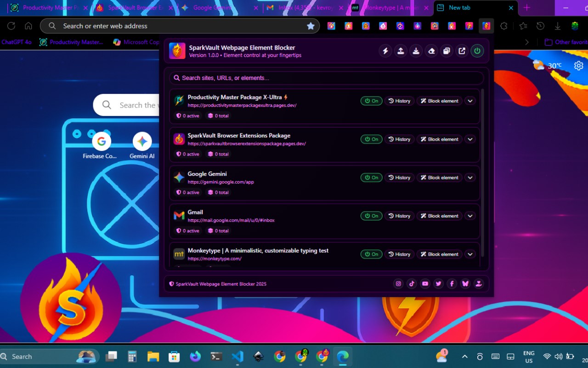Screen dimensions: 588x368
Task: Open the Facebook link in popup footer
Action: coord(452,284)
